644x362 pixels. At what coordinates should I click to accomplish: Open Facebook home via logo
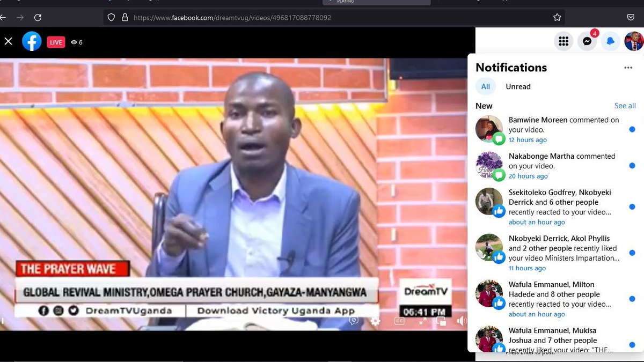click(32, 41)
